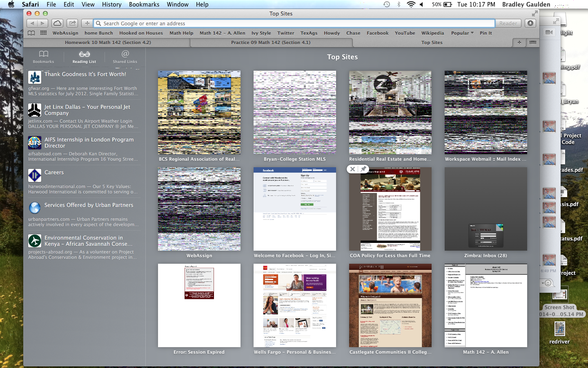The image size is (588, 368).
Task: Open the Zimbra Inbox thumbnail
Action: coord(486,209)
